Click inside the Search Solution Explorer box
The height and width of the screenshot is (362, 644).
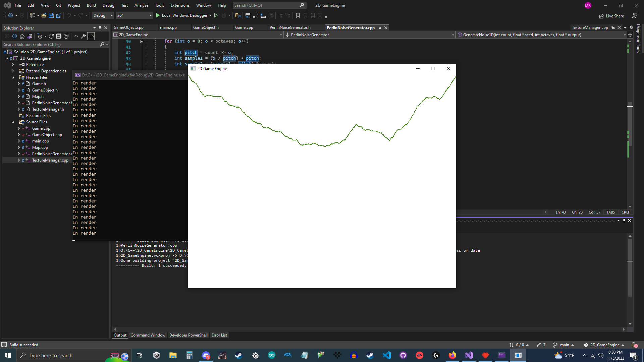point(50,44)
